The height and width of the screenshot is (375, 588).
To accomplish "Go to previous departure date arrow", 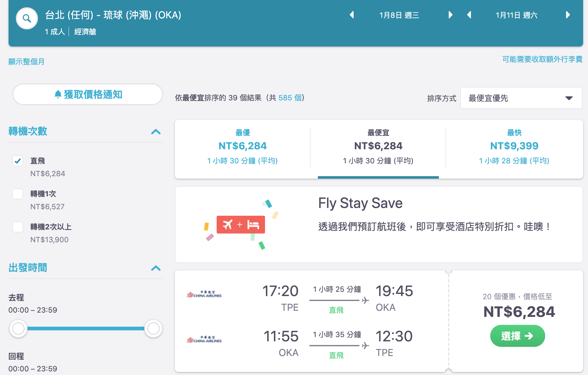I will pos(352,15).
